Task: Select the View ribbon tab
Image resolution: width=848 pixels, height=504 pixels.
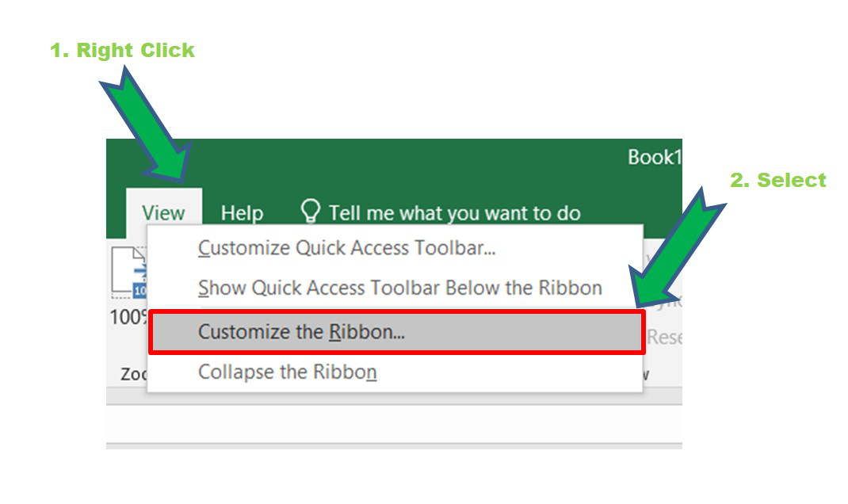Action: [163, 213]
